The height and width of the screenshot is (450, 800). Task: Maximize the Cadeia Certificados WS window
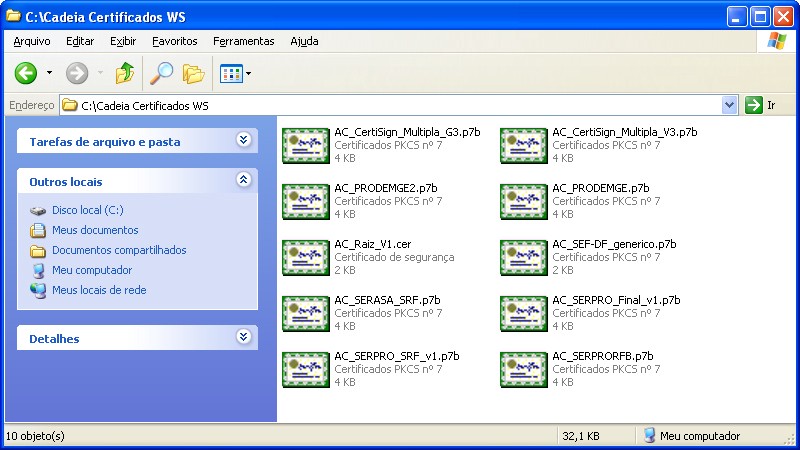pos(760,17)
